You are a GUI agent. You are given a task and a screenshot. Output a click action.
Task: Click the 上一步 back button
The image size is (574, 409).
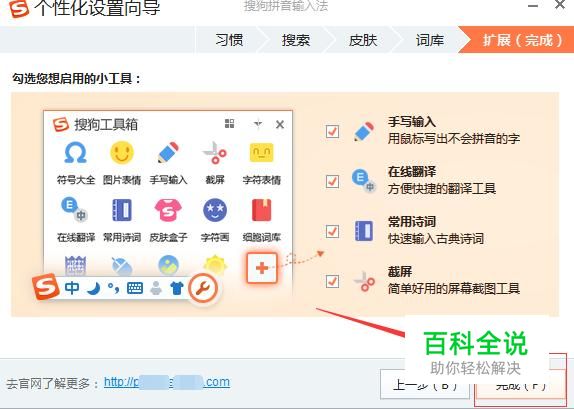coord(425,384)
